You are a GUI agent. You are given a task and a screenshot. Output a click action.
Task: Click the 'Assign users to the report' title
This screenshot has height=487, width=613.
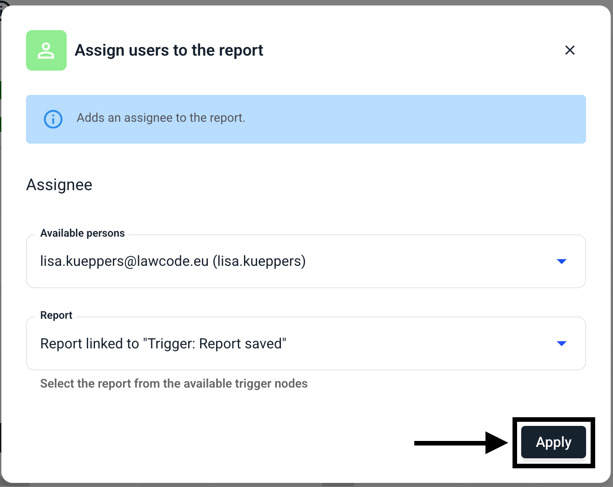(x=168, y=50)
